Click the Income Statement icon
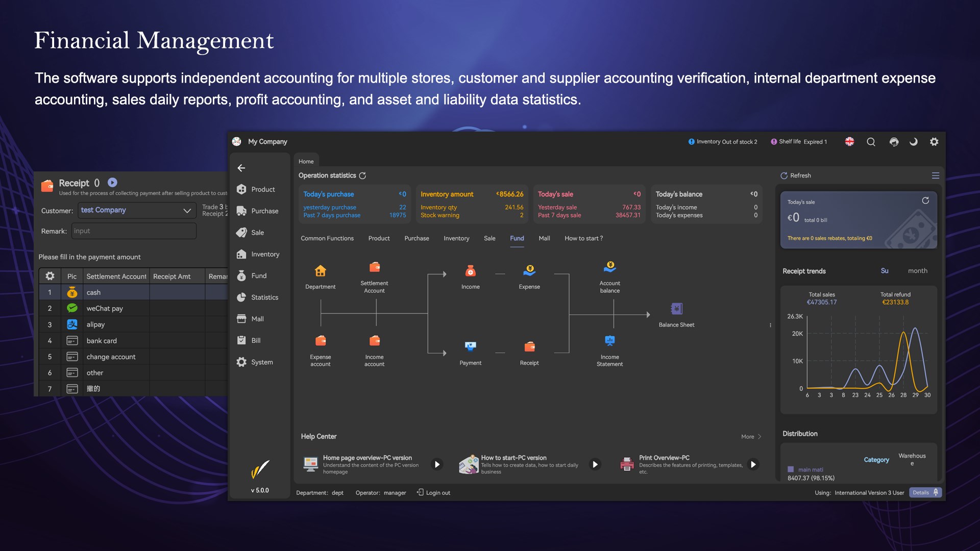The image size is (980, 551). point(609,341)
